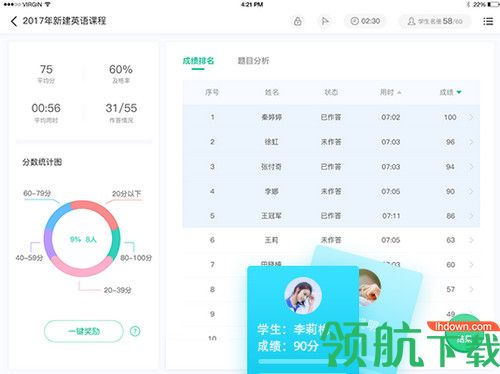Open details chevron for 秦婷婷 row
This screenshot has height=374, width=500.
pyautogui.click(x=471, y=117)
